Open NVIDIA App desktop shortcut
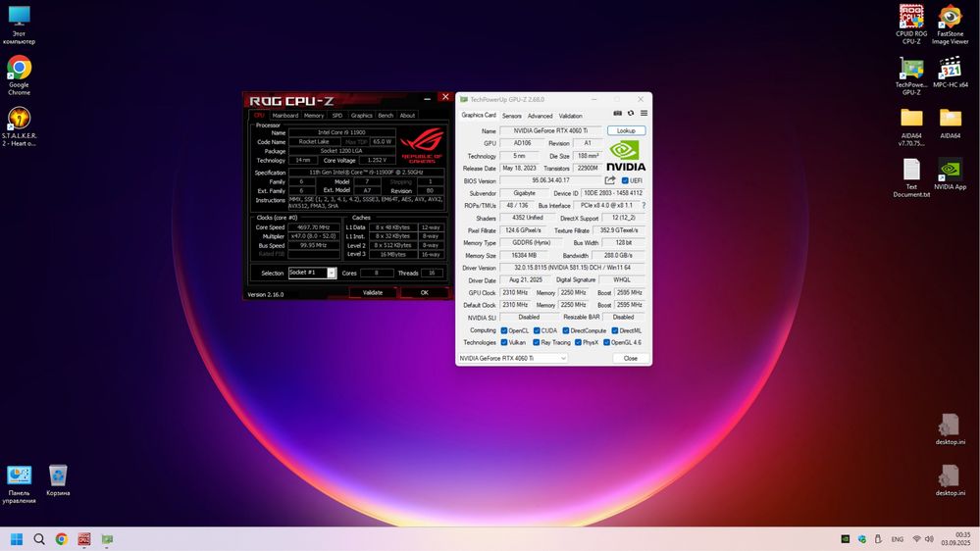980x551 pixels. pos(950,175)
